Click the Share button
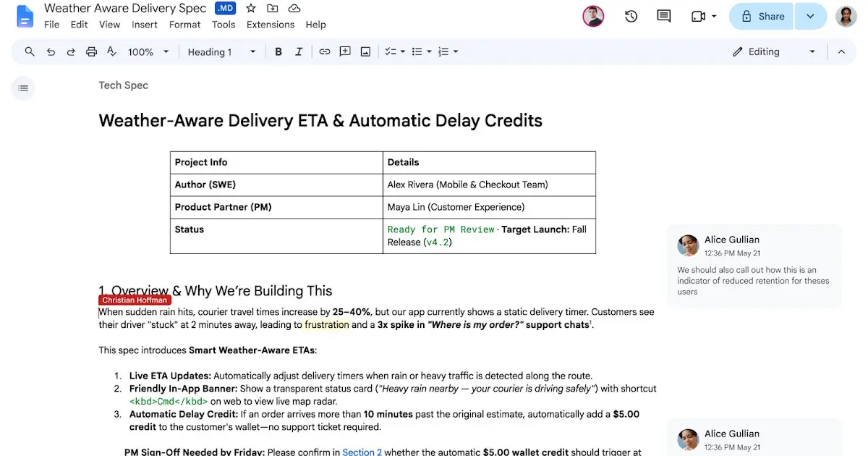The height and width of the screenshot is (456, 868). 762,16
